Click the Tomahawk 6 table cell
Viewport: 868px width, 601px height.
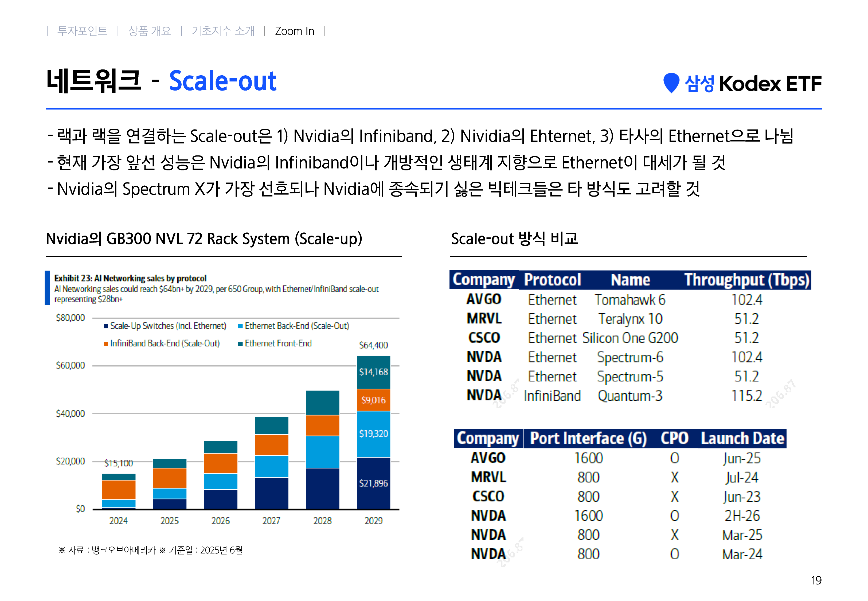(630, 300)
